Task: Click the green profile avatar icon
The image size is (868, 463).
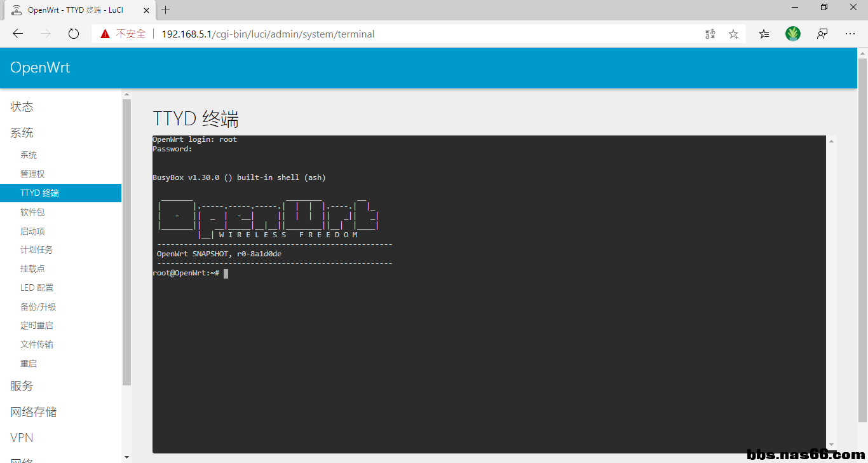Action: [793, 34]
